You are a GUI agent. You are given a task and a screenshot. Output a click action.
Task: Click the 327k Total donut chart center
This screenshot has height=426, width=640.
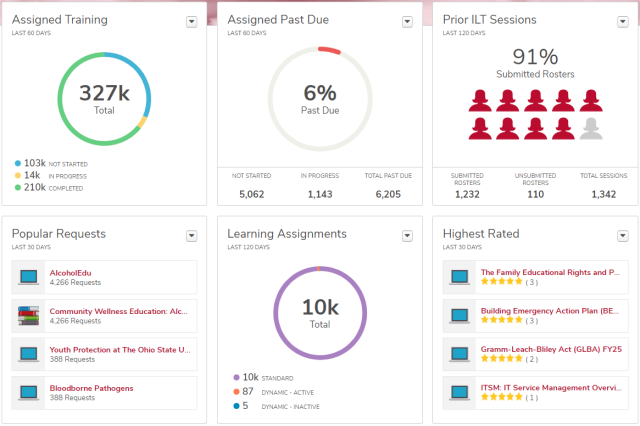pyautogui.click(x=104, y=99)
